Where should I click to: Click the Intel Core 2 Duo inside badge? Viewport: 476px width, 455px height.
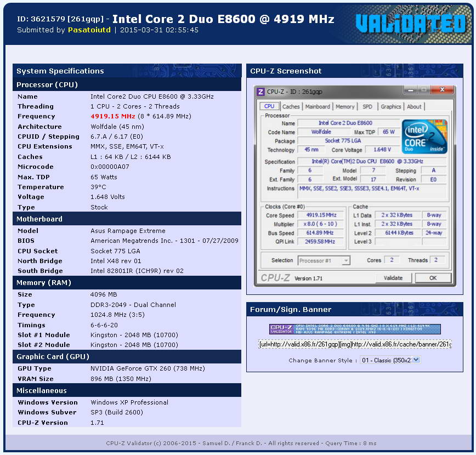tap(424, 136)
